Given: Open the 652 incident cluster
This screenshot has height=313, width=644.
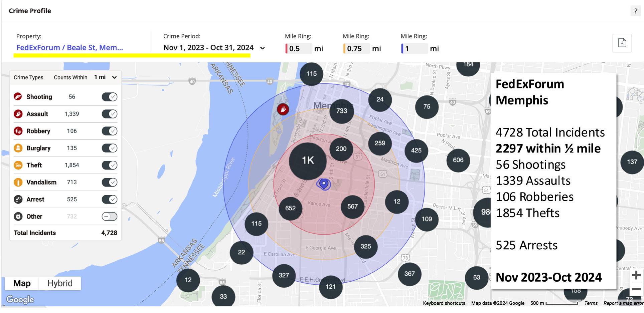Looking at the screenshot, I should click(290, 208).
